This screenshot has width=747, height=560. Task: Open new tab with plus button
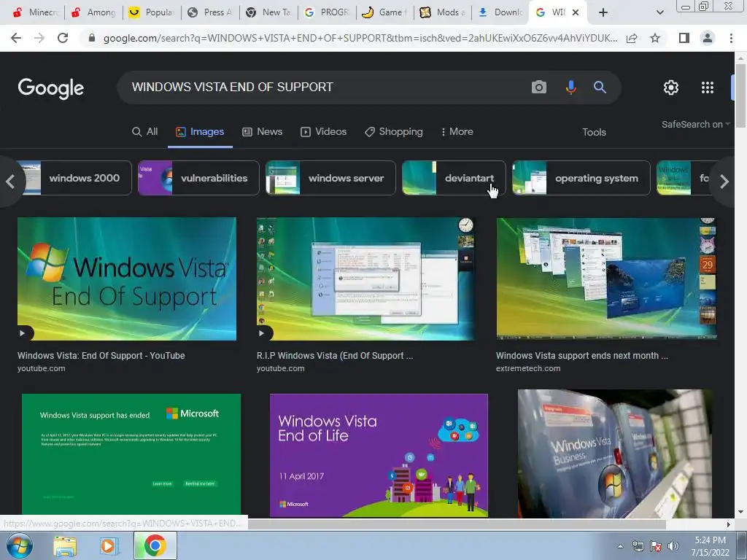[x=603, y=12]
